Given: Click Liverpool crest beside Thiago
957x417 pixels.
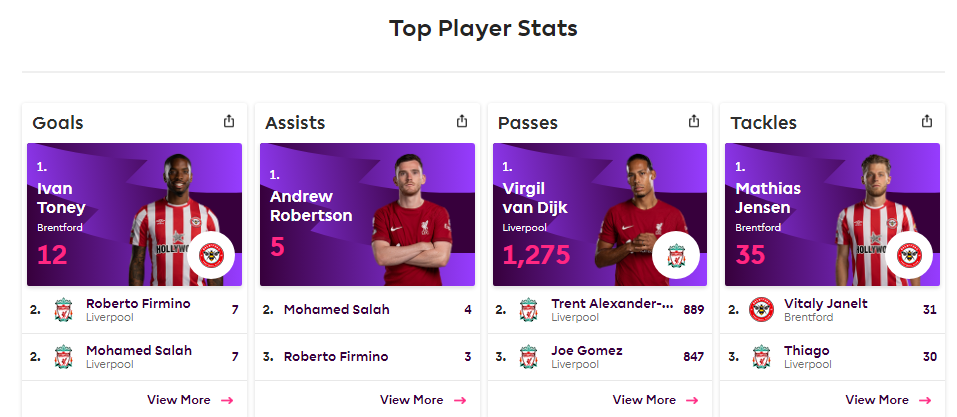Looking at the screenshot, I should click(x=761, y=357).
